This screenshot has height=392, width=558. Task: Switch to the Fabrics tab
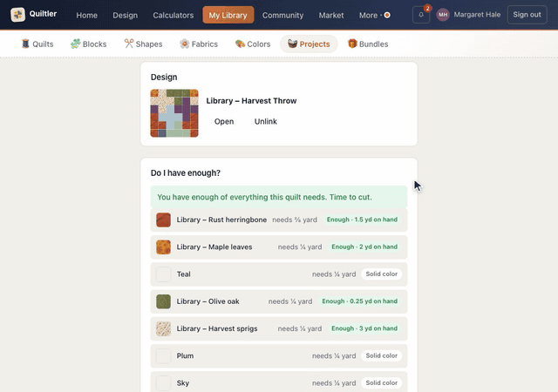pos(199,44)
